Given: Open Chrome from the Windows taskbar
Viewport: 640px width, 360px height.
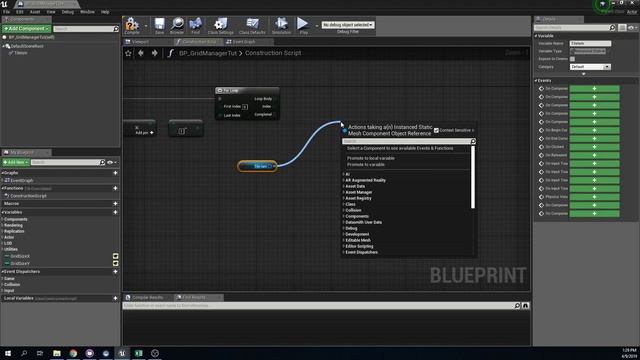Looking at the screenshot, I should coord(73,353).
